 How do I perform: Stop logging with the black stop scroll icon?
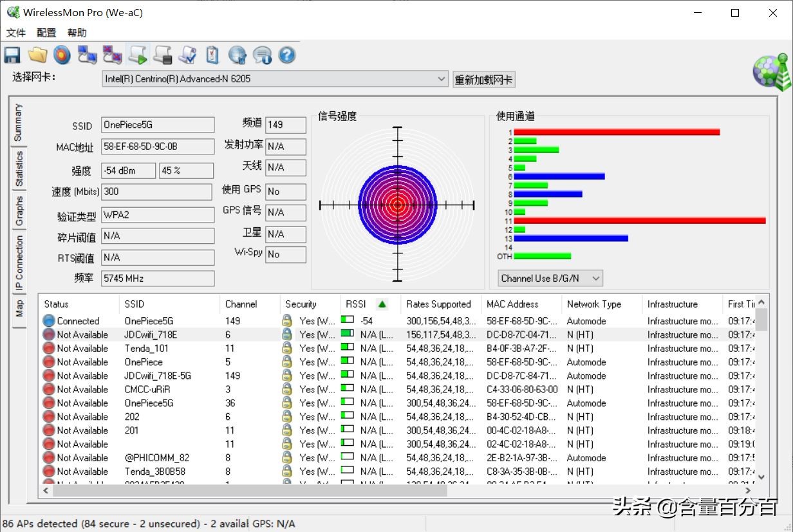(162, 55)
